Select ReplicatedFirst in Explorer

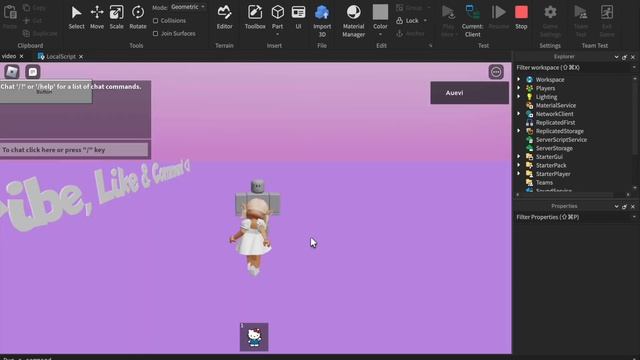[x=555, y=122]
